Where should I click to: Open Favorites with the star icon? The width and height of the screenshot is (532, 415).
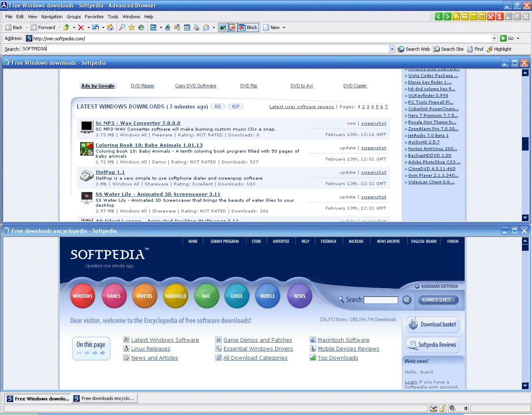(x=131, y=27)
